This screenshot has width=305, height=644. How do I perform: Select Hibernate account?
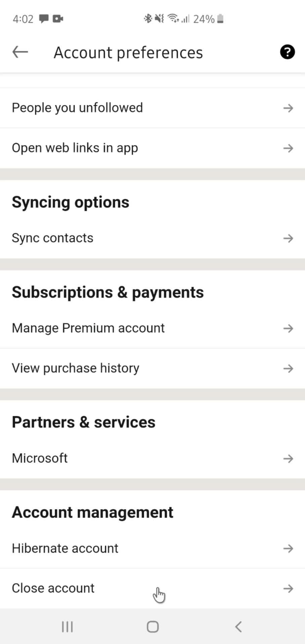point(152,549)
